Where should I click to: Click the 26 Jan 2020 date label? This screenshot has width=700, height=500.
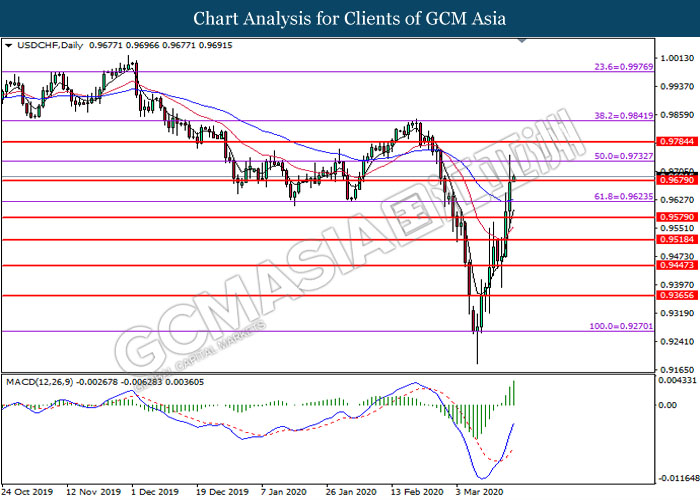tap(351, 492)
